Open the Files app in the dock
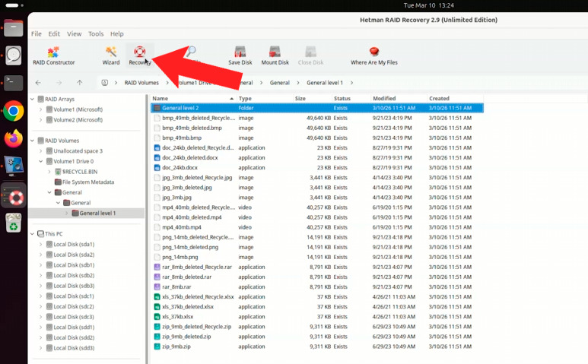Image resolution: width=588 pixels, height=364 pixels. 14,28
